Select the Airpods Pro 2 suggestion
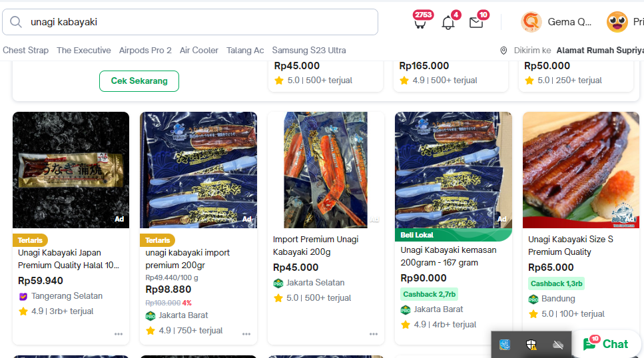The width and height of the screenshot is (644, 358). (x=145, y=51)
